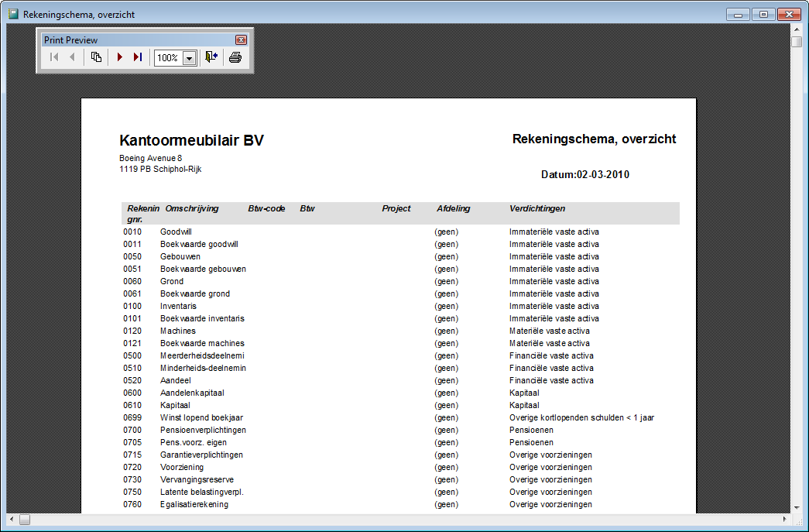This screenshot has height=532, width=809.
Task: Click the 'Datum:02-03-2010' text
Action: pyautogui.click(x=585, y=174)
